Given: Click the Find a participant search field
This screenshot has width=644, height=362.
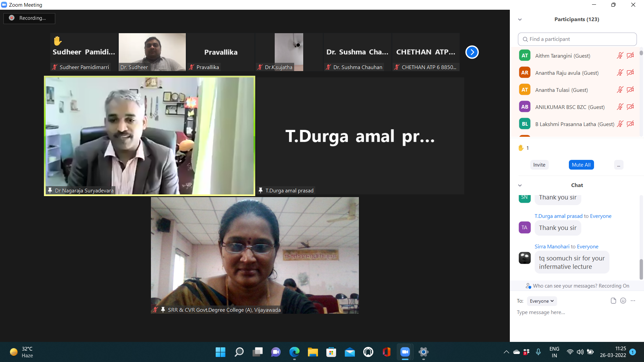Looking at the screenshot, I should click(x=577, y=39).
